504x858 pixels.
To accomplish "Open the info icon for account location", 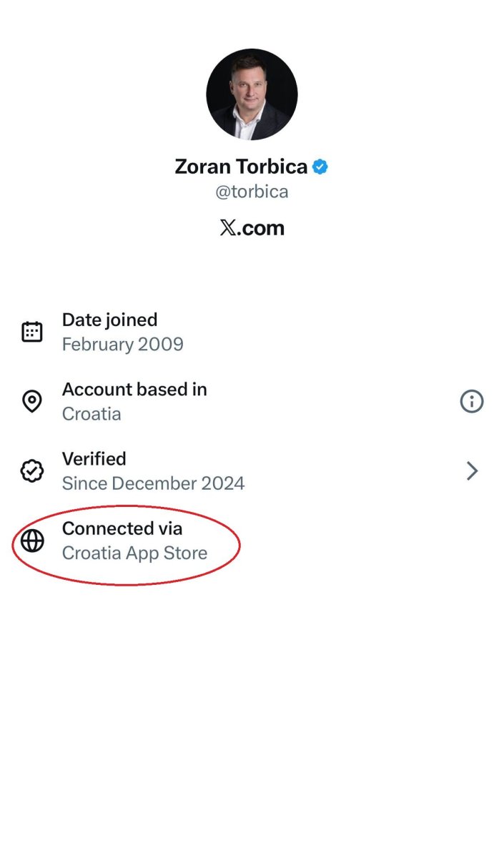I will pos(471,401).
